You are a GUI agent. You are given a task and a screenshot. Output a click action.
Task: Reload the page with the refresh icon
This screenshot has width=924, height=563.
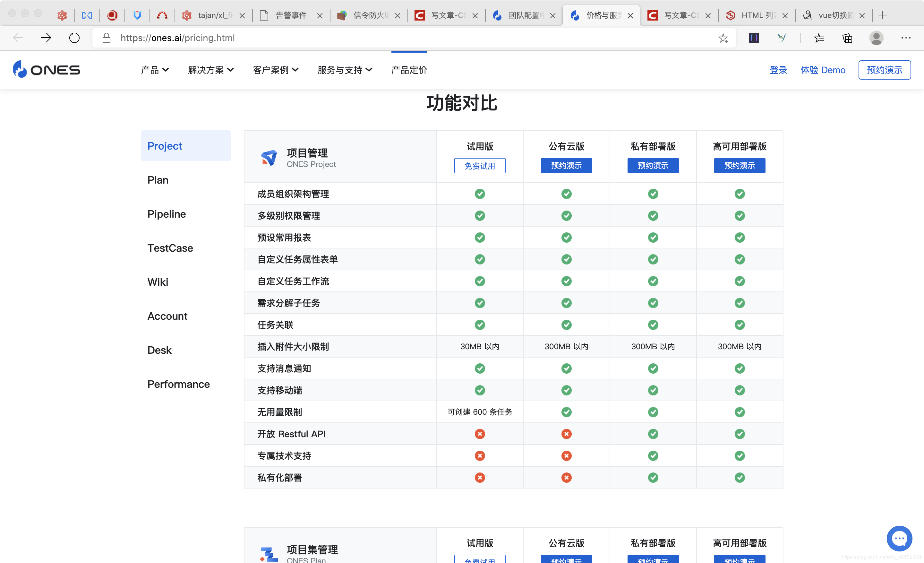point(74,38)
